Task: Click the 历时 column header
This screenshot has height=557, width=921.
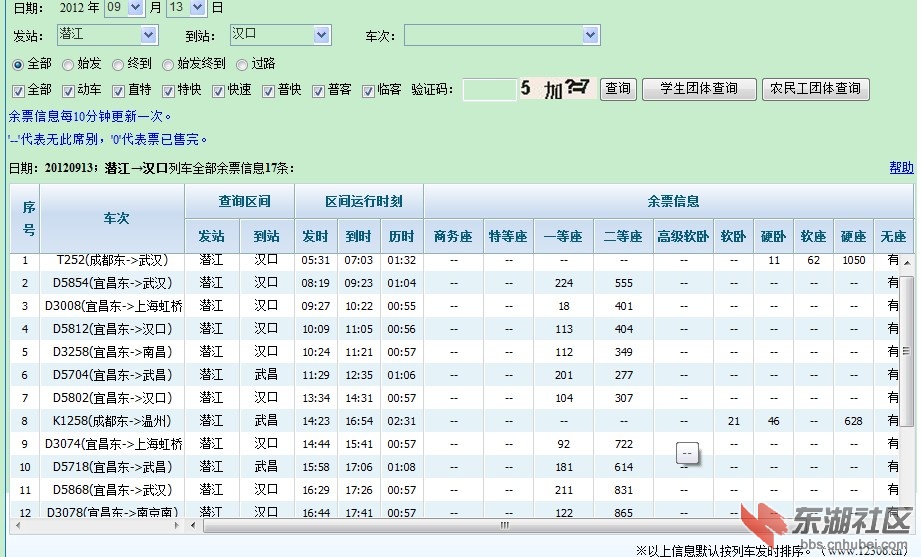Action: pyautogui.click(x=402, y=236)
